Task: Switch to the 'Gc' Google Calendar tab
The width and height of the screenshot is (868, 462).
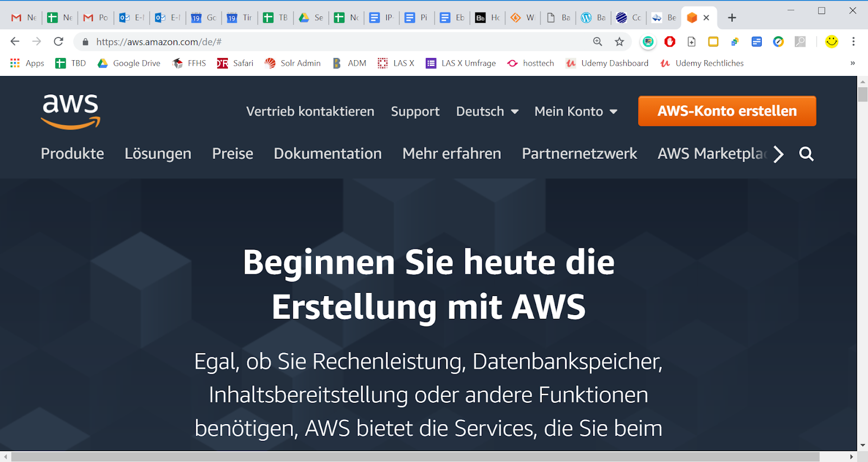Action: point(203,18)
